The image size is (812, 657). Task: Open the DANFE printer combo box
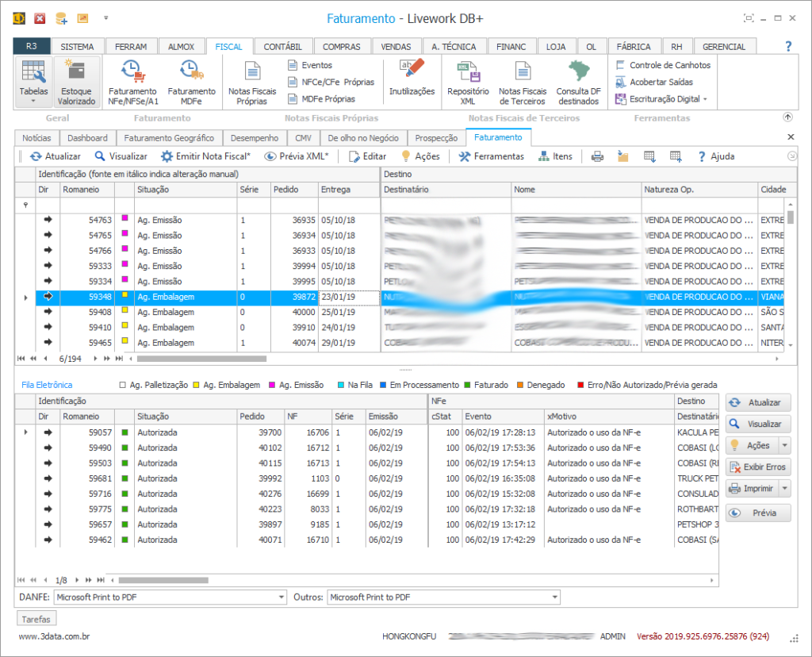281,597
